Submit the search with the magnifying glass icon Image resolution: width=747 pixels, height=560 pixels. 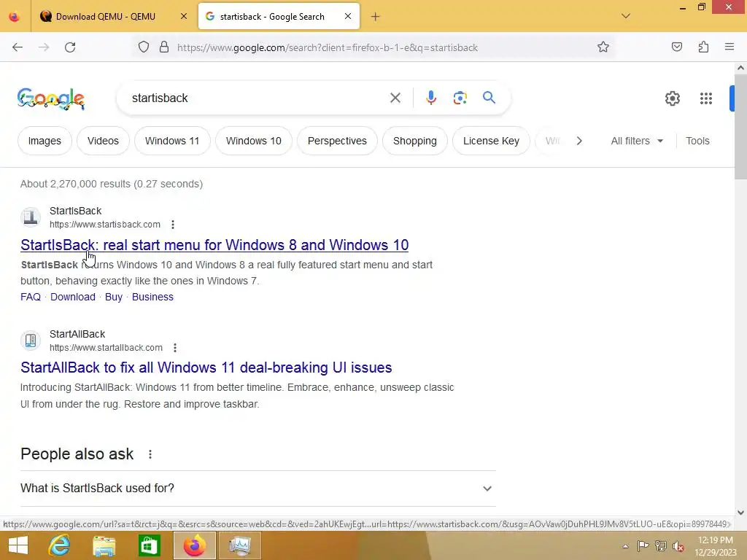[489, 98]
